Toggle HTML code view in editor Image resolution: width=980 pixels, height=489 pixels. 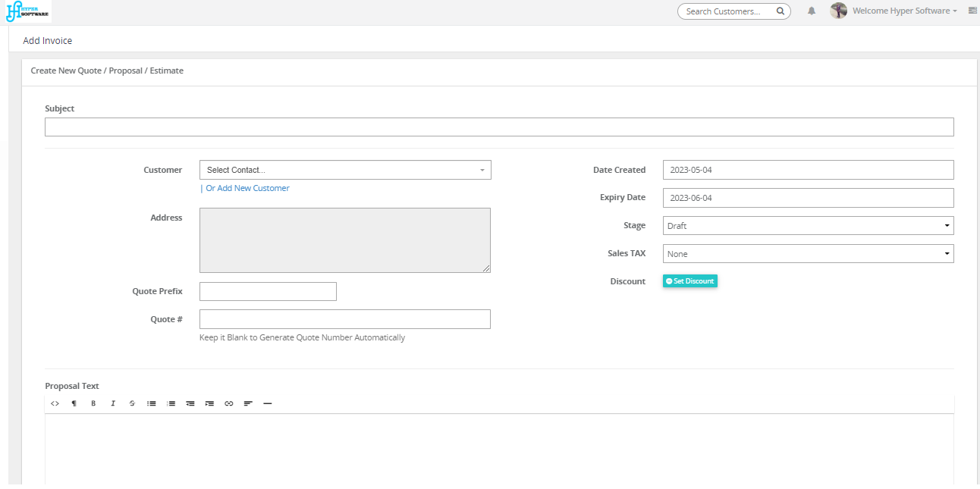tap(55, 403)
